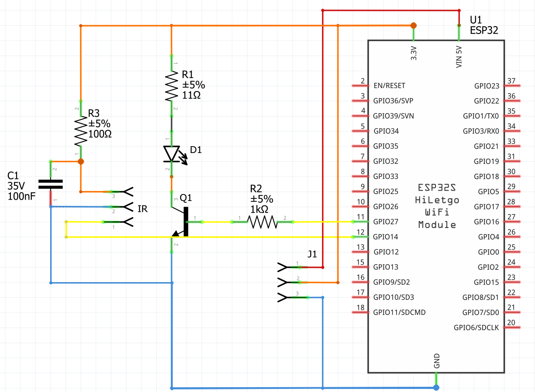Click the GPIO17 pin 28

coord(512,207)
